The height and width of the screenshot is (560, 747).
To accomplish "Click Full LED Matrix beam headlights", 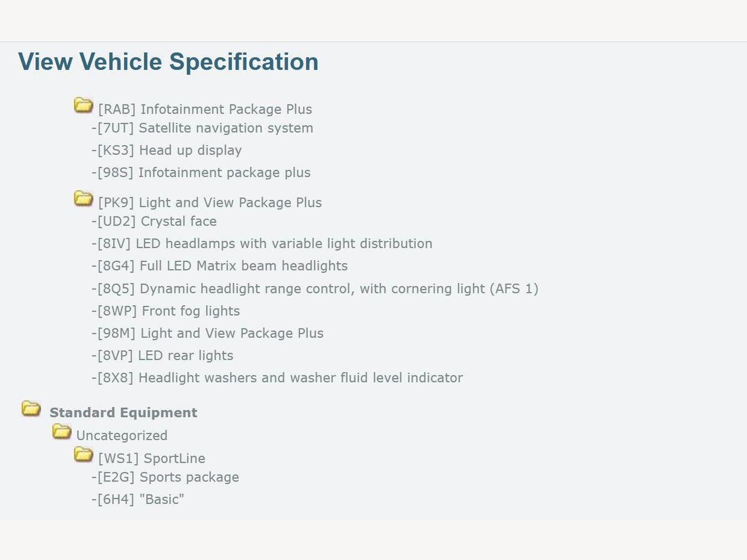I will 220,266.
